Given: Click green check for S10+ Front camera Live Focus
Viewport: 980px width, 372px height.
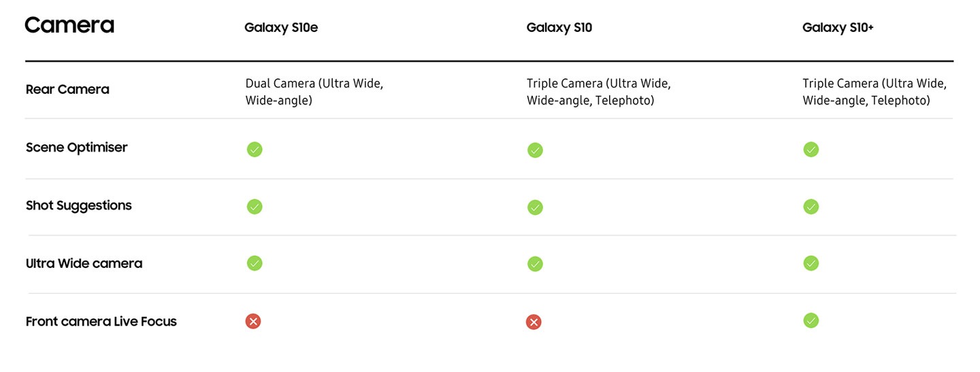Looking at the screenshot, I should [x=811, y=320].
